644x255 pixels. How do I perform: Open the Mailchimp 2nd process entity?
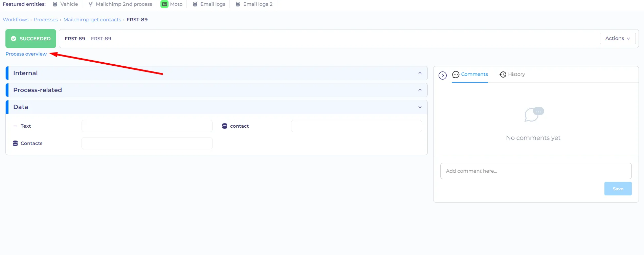120,4
